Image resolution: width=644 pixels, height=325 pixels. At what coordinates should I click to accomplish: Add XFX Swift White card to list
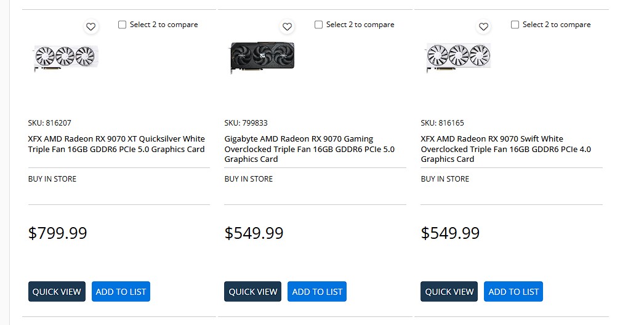pos(513,292)
